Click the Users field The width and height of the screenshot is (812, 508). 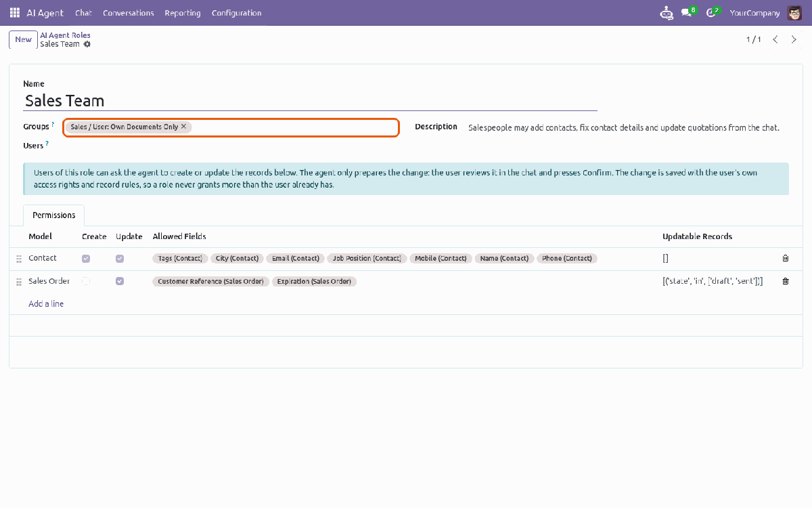coord(231,146)
